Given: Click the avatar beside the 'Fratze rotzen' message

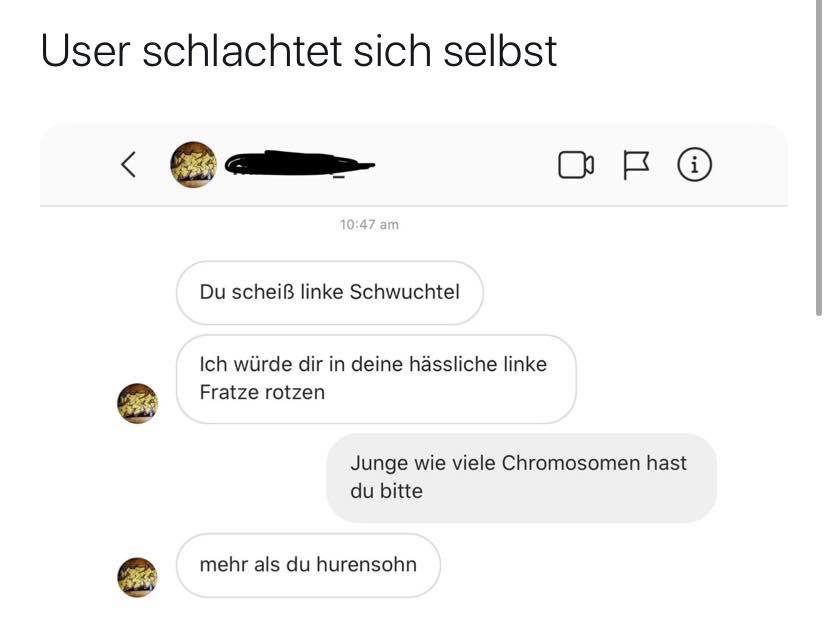Looking at the screenshot, I should 137,404.
